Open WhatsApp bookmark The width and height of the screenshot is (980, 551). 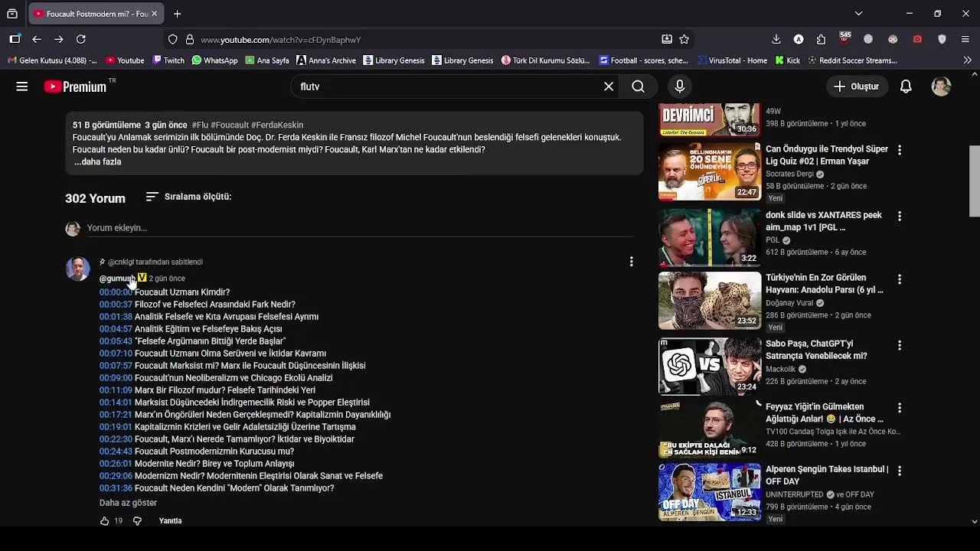pos(214,60)
